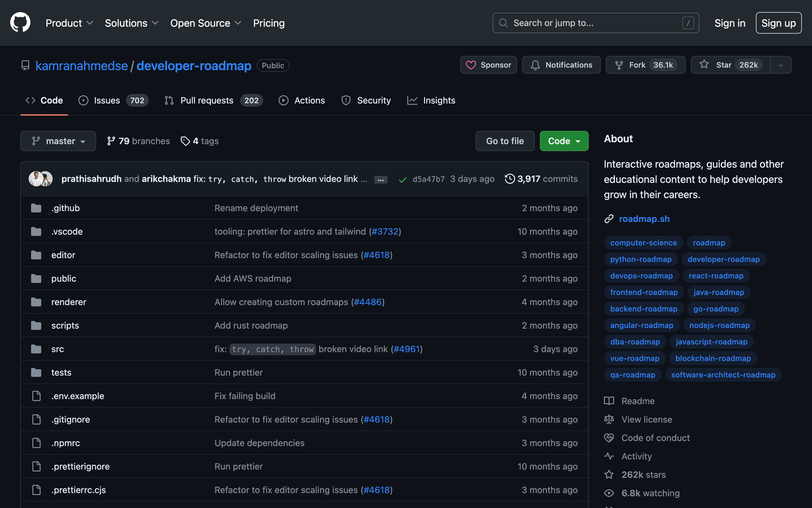Open the 'Add AWS roadmap' commit message
The image size is (812, 508).
coord(253,278)
